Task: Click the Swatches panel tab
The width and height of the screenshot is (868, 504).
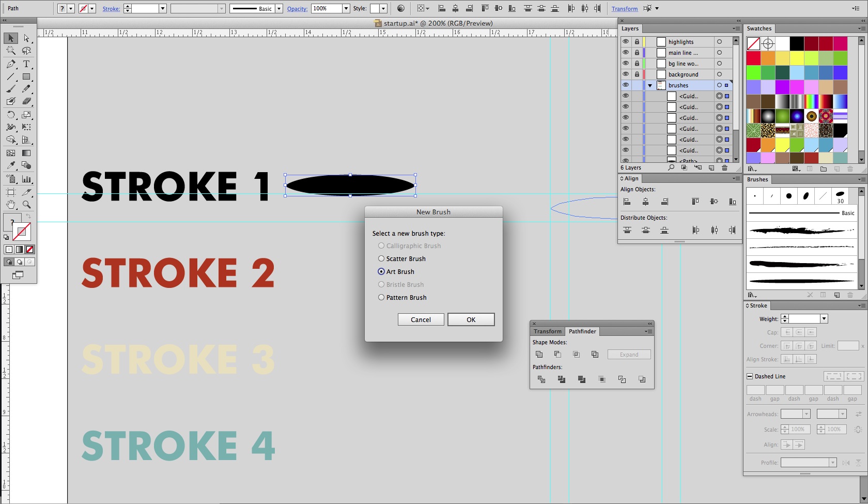Action: click(759, 28)
